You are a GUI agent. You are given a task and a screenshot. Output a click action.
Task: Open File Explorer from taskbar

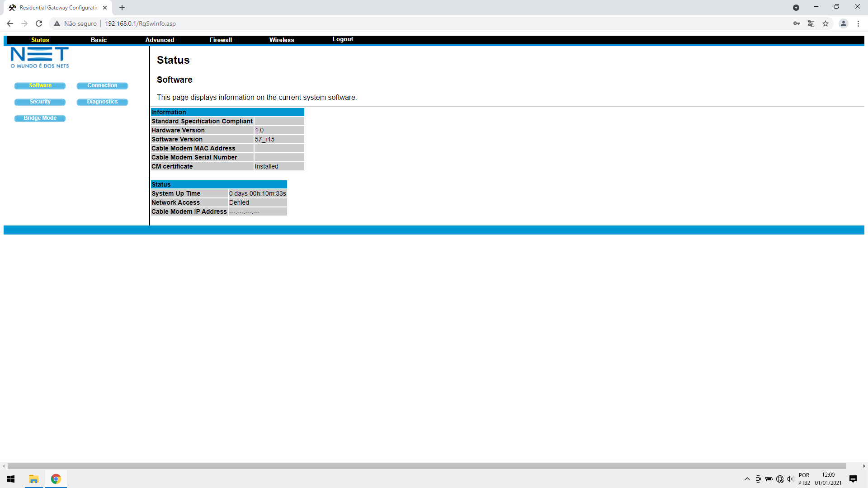click(34, 479)
